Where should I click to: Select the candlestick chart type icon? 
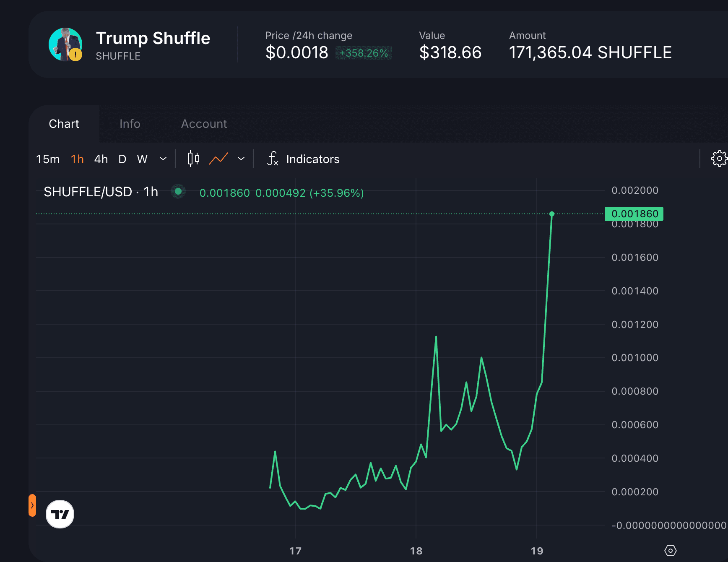[193, 159]
